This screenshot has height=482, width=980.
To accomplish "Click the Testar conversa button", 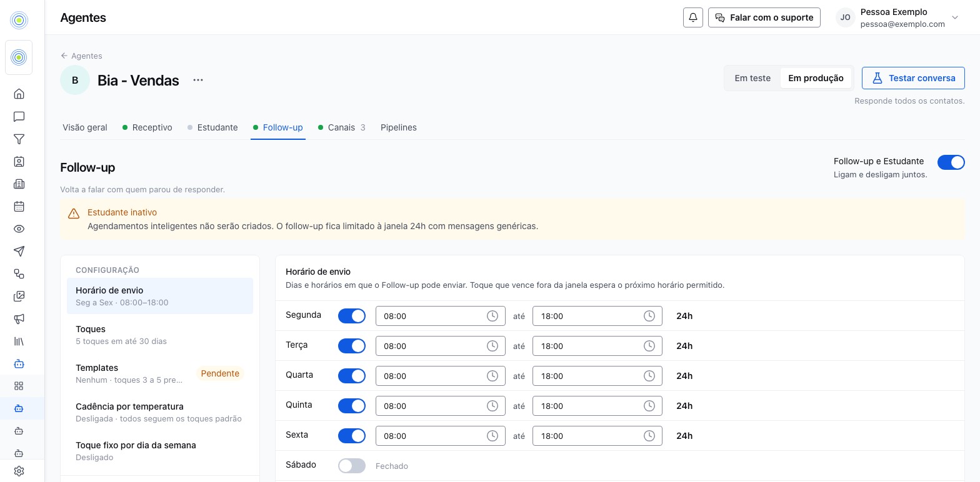I will pyautogui.click(x=913, y=78).
